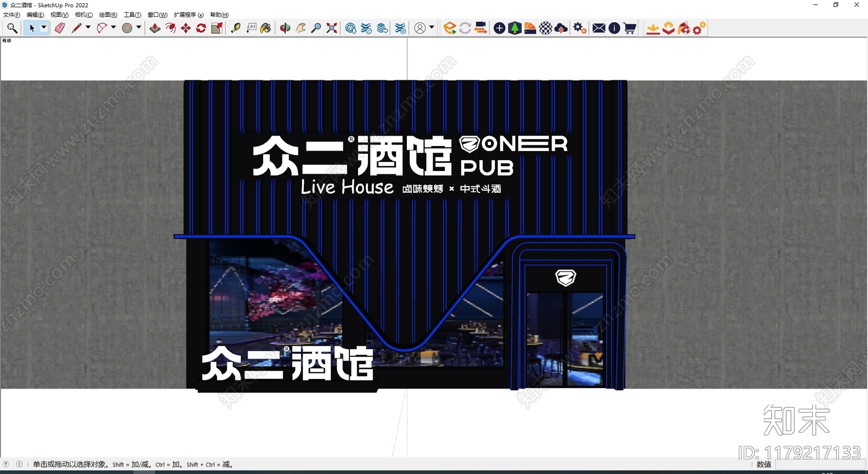Select the Offset tool

[170, 28]
